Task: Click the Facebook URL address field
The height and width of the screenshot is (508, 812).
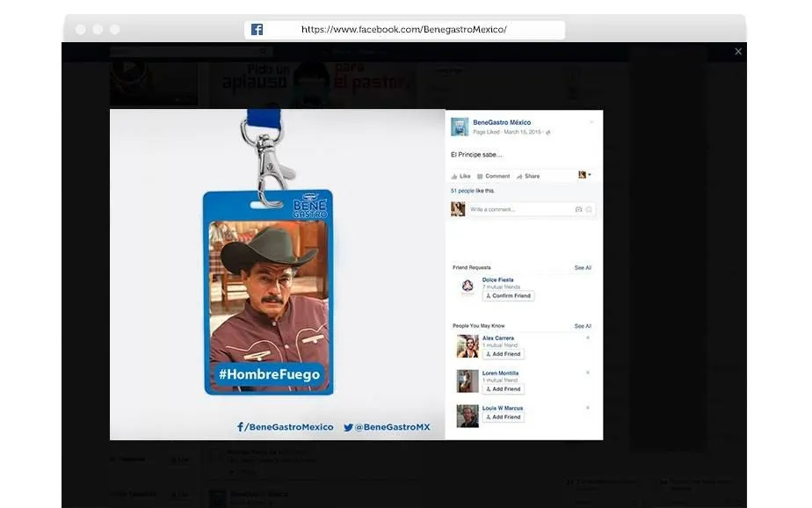Action: pos(404,30)
